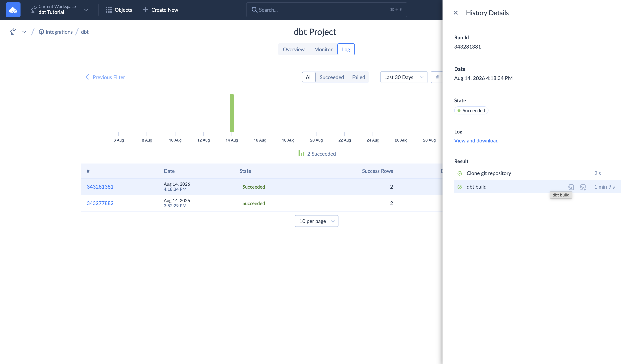Click the Succeeded state badge in History Details
The width and height of the screenshot is (633, 364).
[x=471, y=111]
